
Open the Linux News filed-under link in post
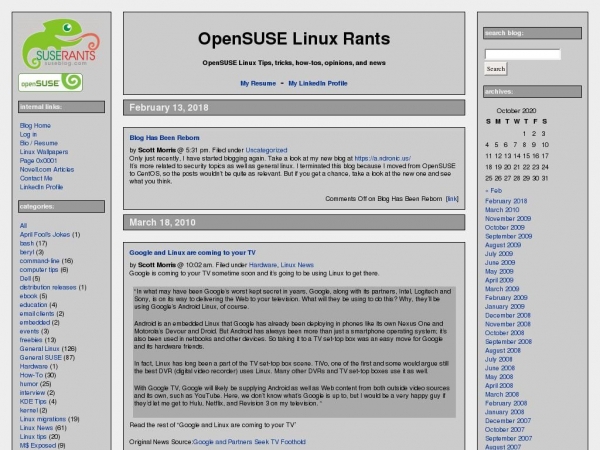coord(297,265)
